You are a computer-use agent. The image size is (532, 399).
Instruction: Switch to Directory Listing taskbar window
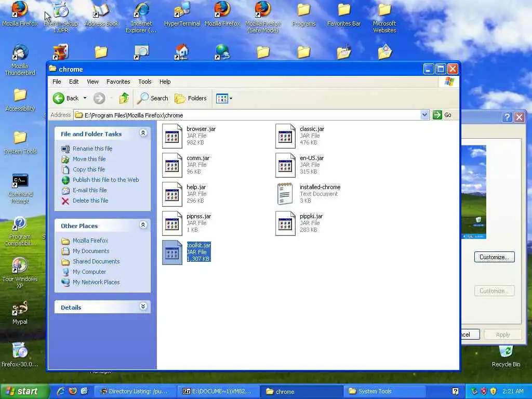point(135,392)
